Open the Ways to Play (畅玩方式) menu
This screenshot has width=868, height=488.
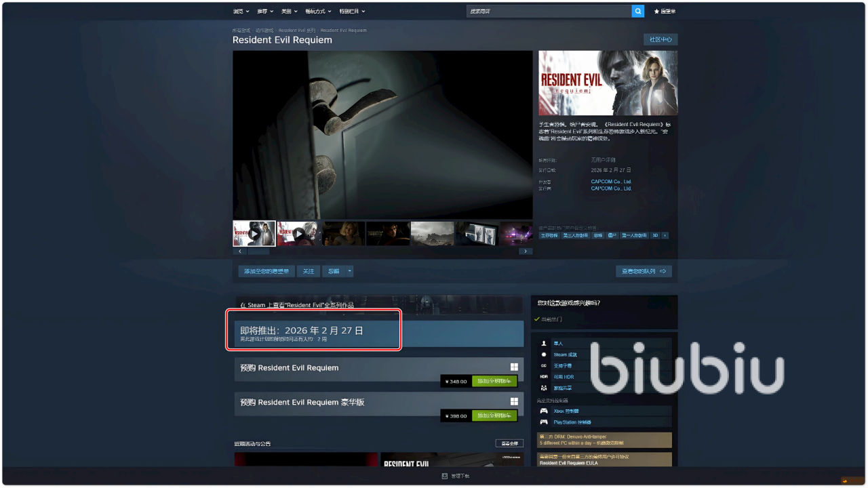[x=317, y=12]
